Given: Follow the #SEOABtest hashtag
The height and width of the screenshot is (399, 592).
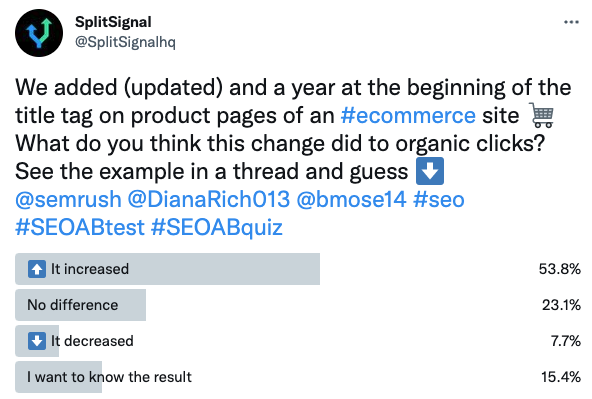Looking at the screenshot, I should tap(80, 228).
